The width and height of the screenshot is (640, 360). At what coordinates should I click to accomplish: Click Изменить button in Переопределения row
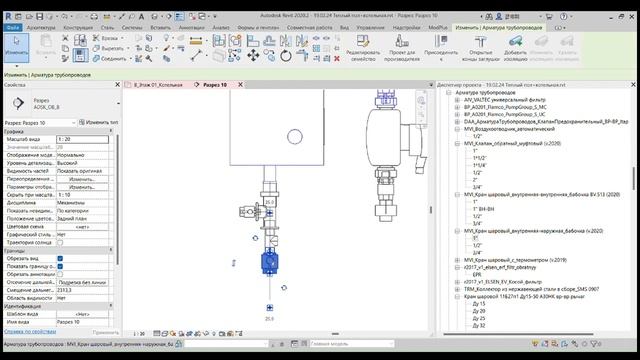coord(82,179)
